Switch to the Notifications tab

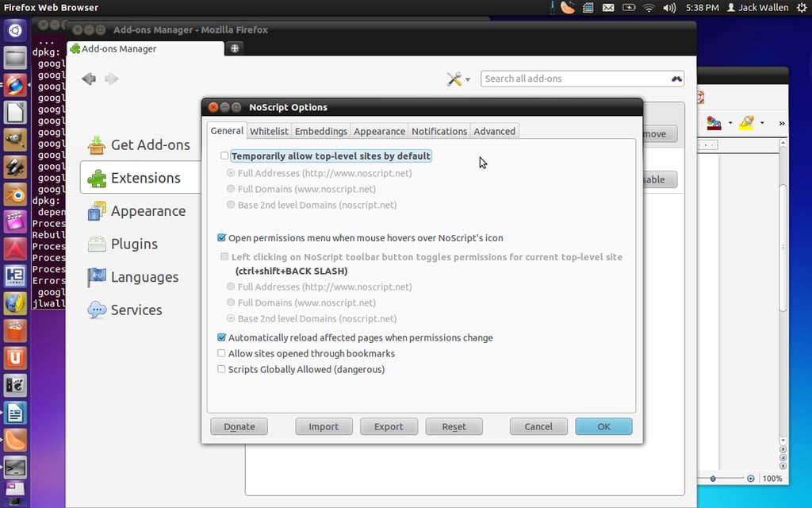coord(439,131)
